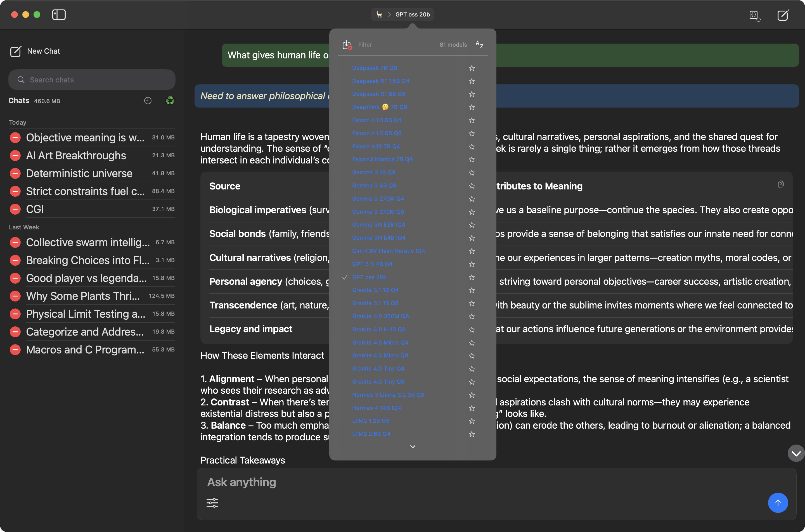Expand more models with the bottom chevron

pos(412,446)
